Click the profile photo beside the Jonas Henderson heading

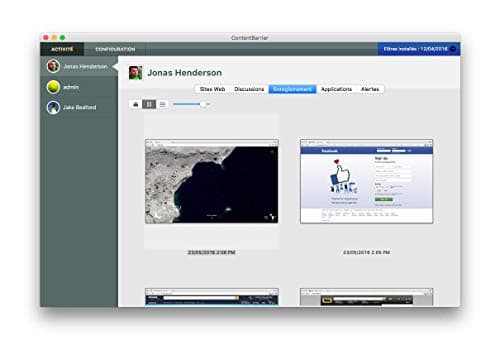tap(136, 73)
